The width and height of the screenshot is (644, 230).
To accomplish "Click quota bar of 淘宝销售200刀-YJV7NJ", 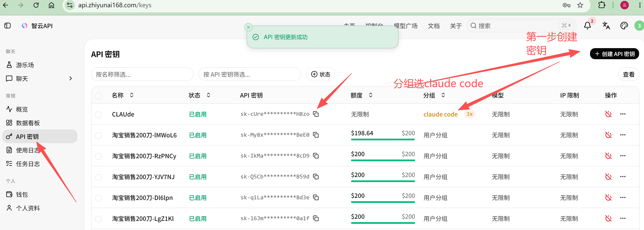I will pos(383,181).
